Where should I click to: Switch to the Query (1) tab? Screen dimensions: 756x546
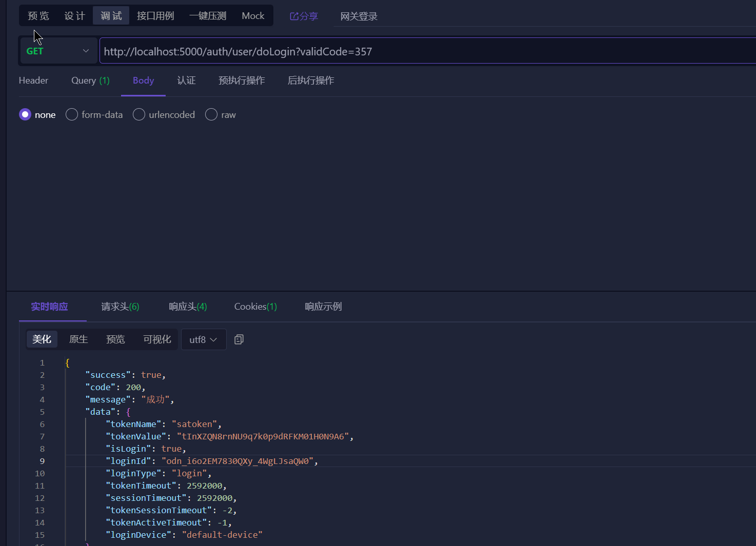(90, 80)
